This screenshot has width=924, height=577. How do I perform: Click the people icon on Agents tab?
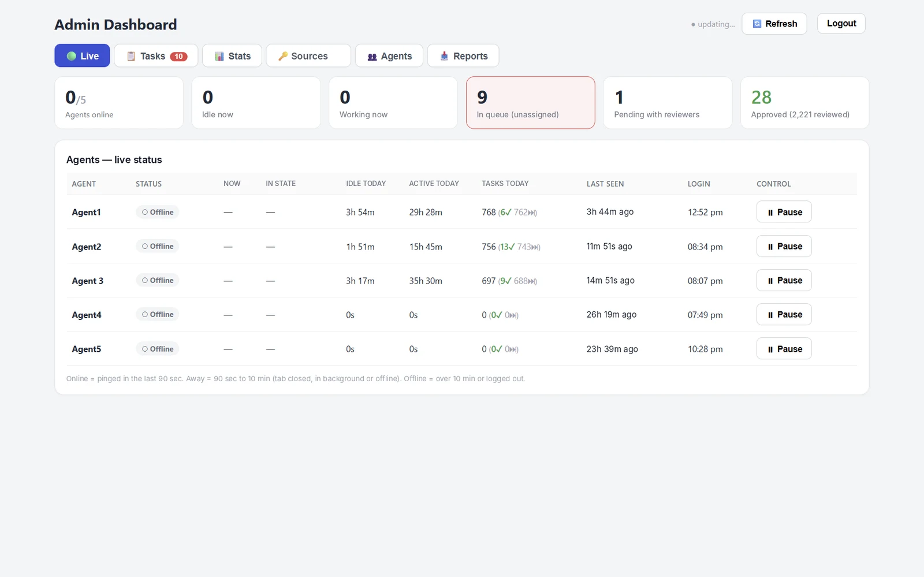pos(372,57)
